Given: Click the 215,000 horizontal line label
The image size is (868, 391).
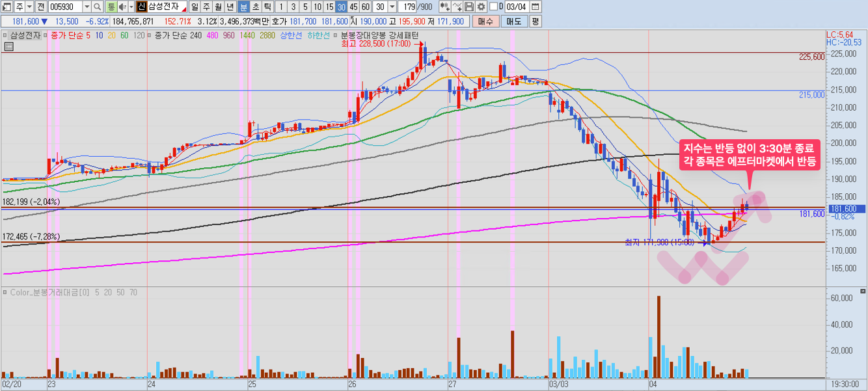Looking at the screenshot, I should [811, 94].
